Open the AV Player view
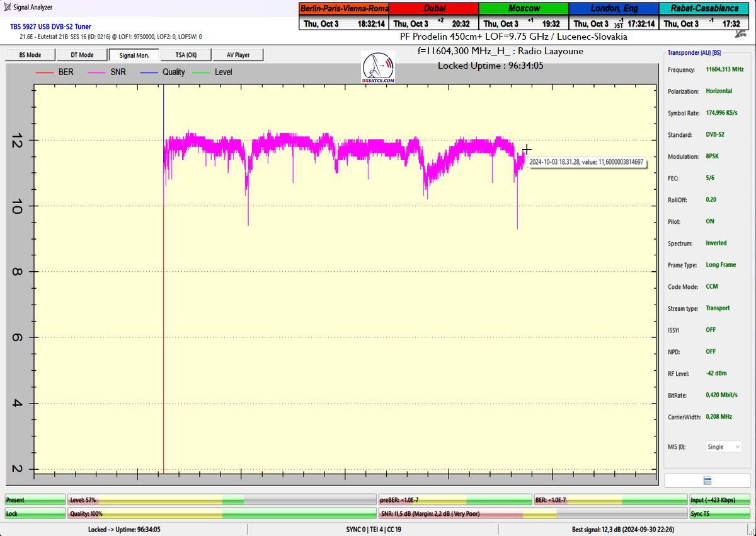The height and width of the screenshot is (536, 756). coord(238,55)
